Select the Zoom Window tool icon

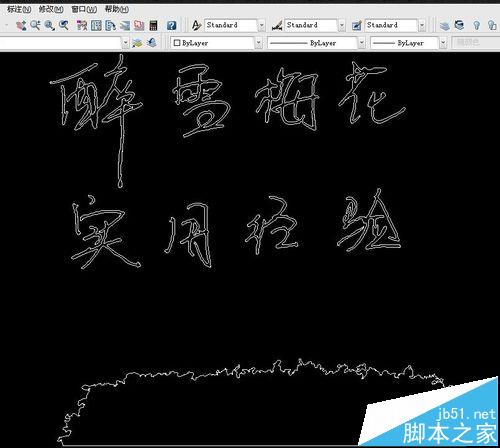click(x=49, y=25)
